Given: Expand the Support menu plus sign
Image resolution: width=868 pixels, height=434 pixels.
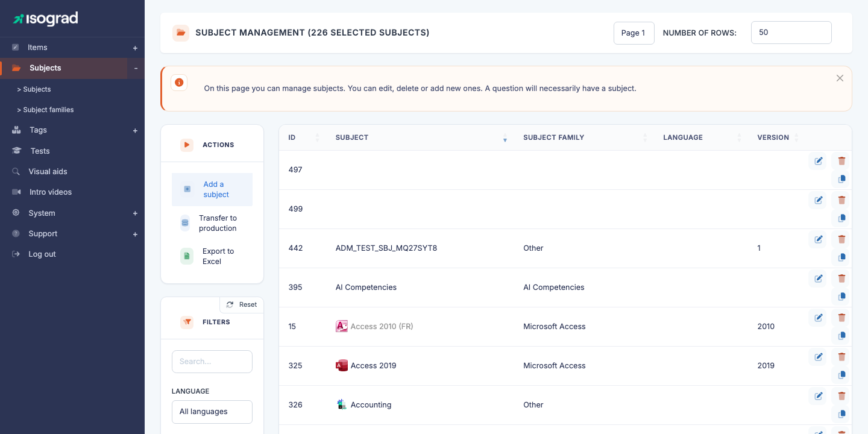Looking at the screenshot, I should tap(135, 234).
